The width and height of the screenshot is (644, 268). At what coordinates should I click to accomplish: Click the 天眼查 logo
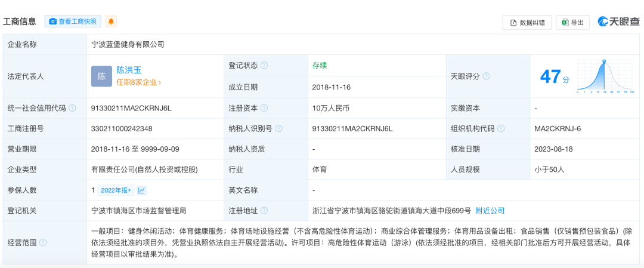618,22
